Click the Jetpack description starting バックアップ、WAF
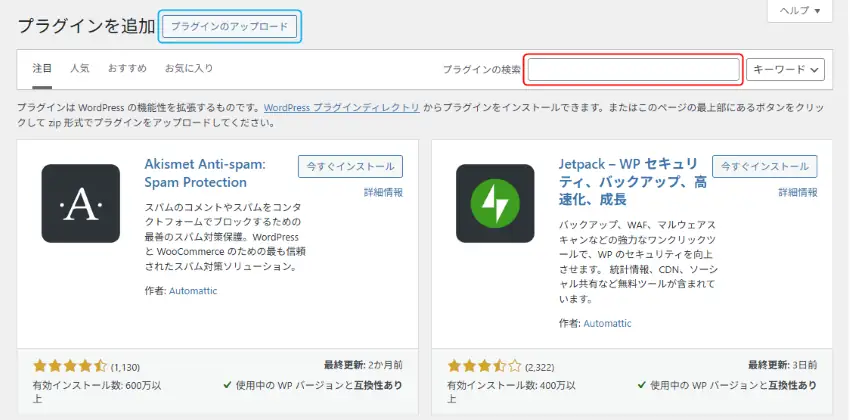The width and height of the screenshot is (850, 420). pos(638,261)
